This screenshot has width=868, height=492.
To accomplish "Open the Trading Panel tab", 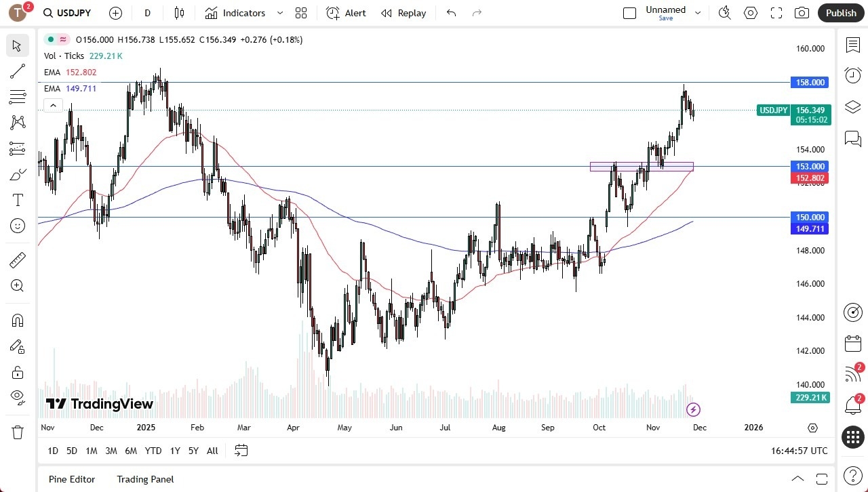I will (144, 479).
